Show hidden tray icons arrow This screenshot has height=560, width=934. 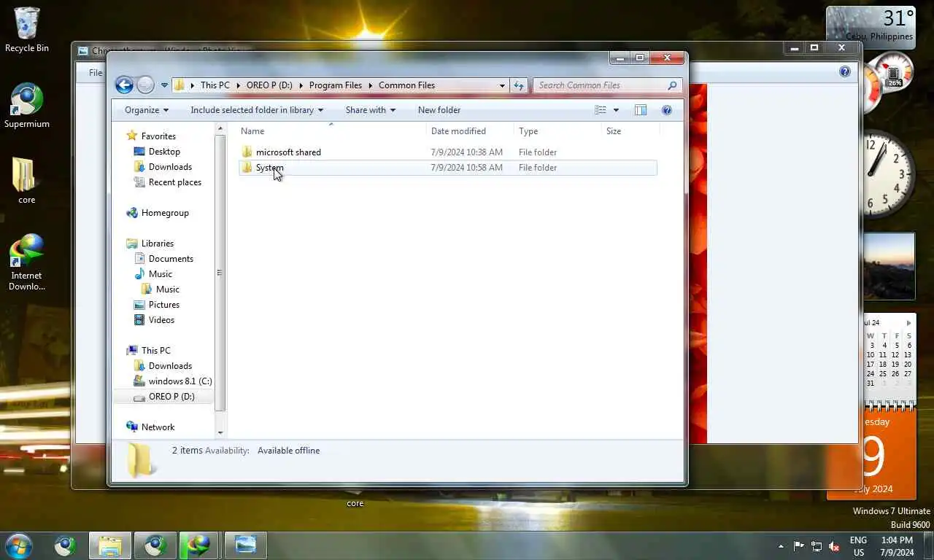click(x=781, y=546)
